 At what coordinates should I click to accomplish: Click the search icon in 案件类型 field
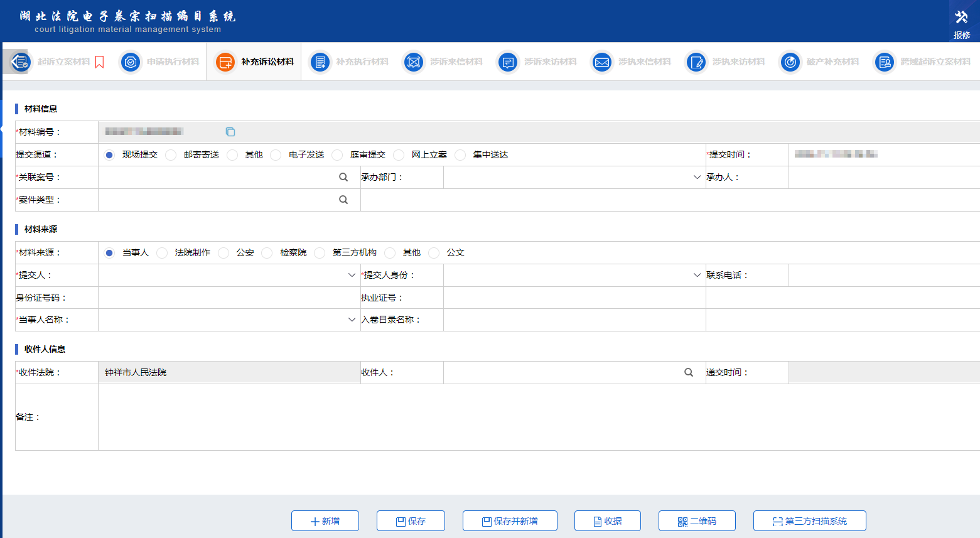343,200
